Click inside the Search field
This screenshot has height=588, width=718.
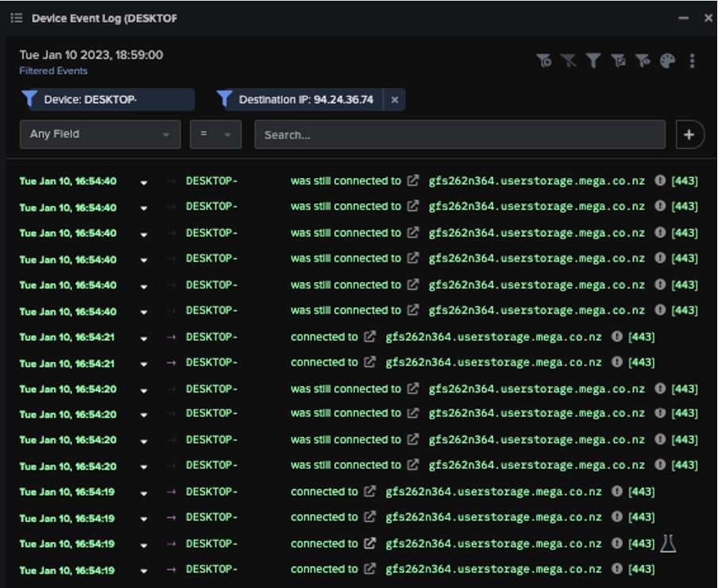click(458, 134)
